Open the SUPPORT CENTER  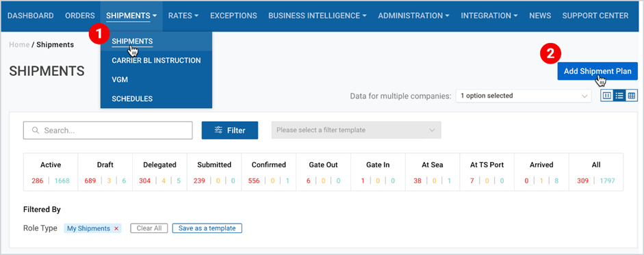[x=595, y=16]
